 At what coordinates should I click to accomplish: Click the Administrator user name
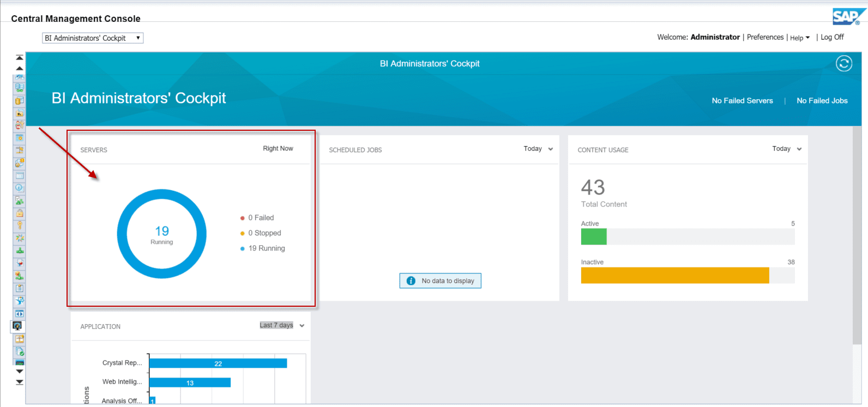(x=715, y=37)
